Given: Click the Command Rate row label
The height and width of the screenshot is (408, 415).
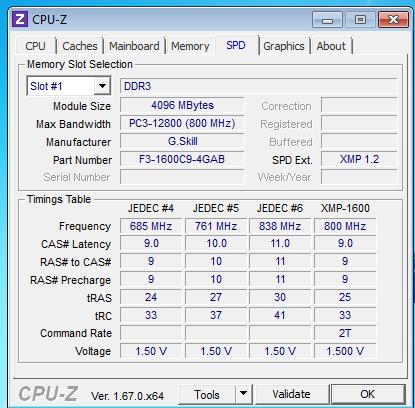Looking at the screenshot, I should click(76, 333).
